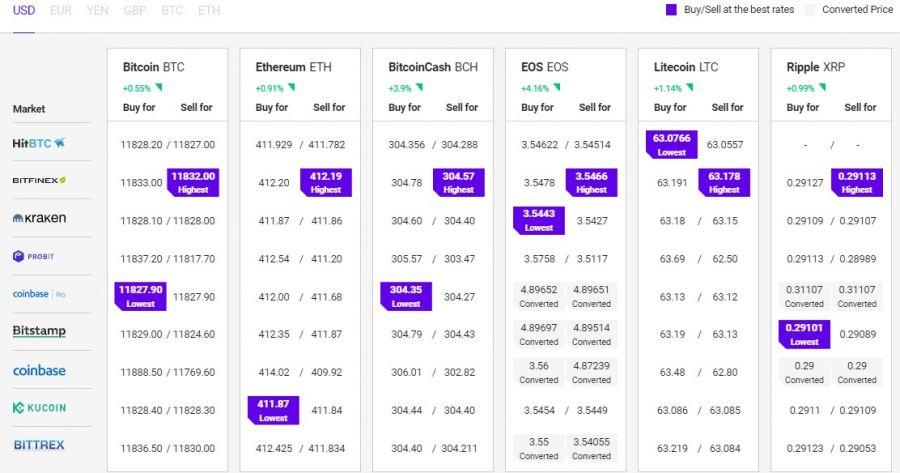Click Coinbase Ethereum buy price 414.02
900x473 pixels.
[x=274, y=372]
